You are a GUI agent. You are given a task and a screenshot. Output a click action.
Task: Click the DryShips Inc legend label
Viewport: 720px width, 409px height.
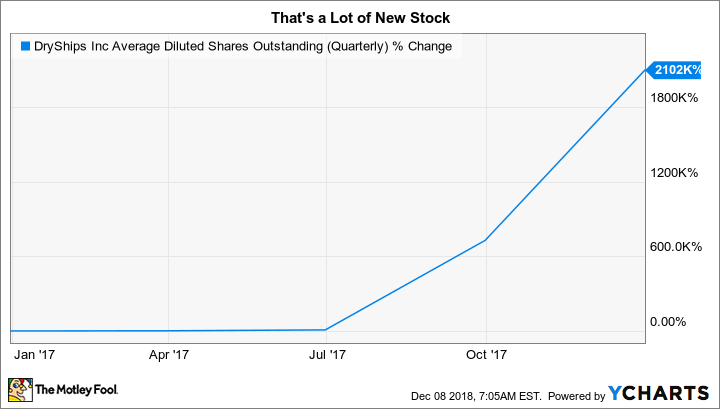tap(242, 45)
